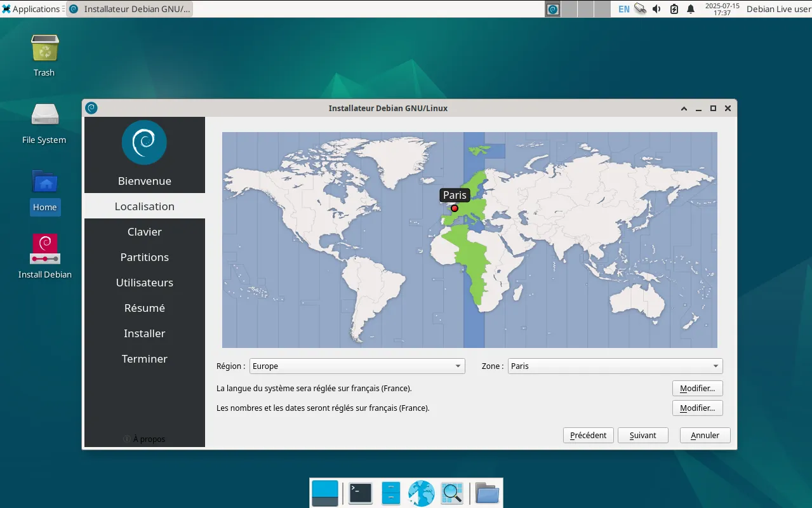812x508 pixels.
Task: Click the notification bell icon in panel
Action: pyautogui.click(x=691, y=9)
